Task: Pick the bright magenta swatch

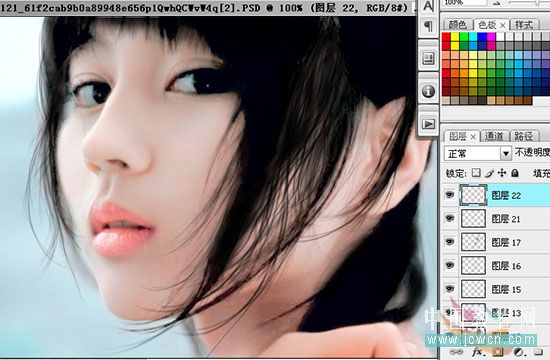Action: [x=491, y=37]
